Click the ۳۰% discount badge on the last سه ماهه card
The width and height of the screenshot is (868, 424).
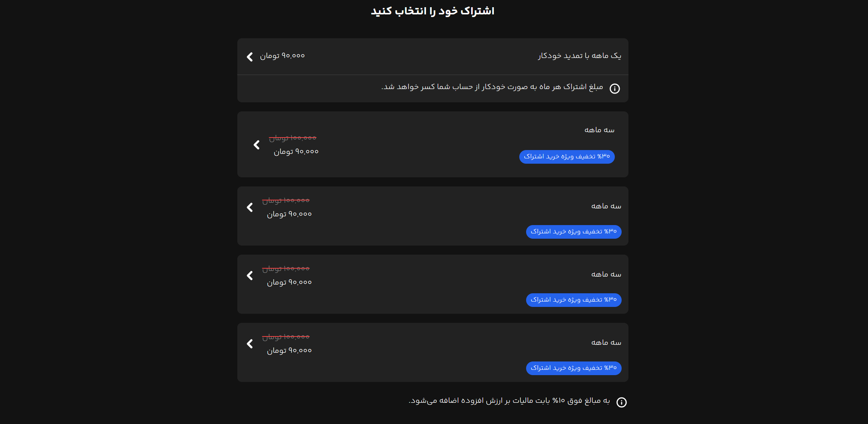click(x=573, y=368)
